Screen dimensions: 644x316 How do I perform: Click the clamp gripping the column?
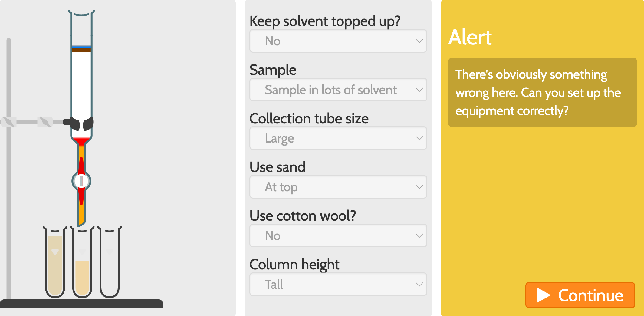pos(81,123)
